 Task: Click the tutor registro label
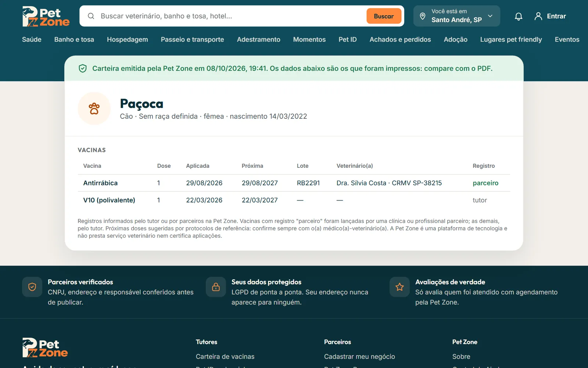(480, 200)
